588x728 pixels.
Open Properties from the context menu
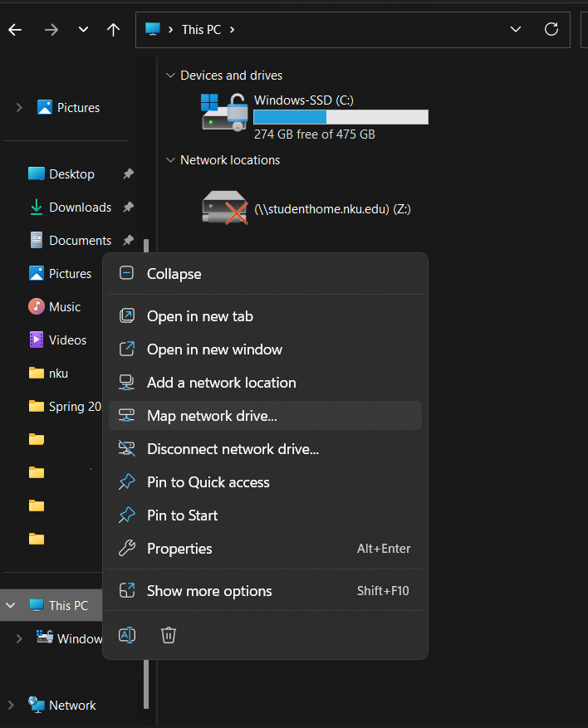pyautogui.click(x=179, y=549)
